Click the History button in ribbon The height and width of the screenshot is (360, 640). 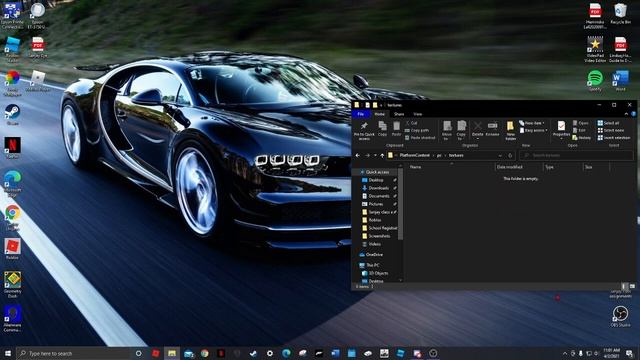(x=582, y=138)
